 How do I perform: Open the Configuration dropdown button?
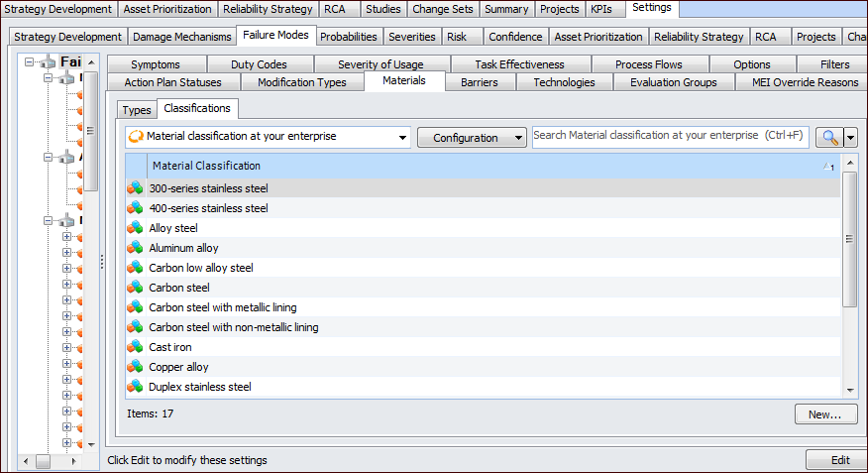(472, 138)
